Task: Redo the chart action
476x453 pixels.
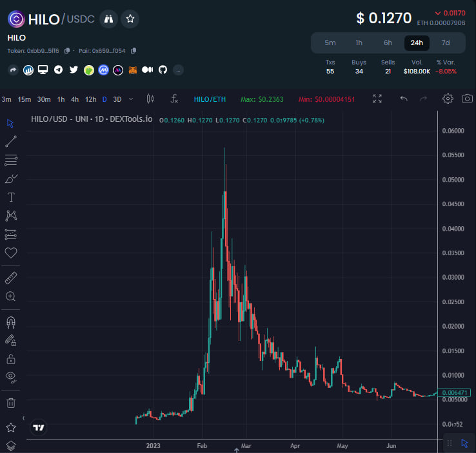Action: click(x=424, y=99)
